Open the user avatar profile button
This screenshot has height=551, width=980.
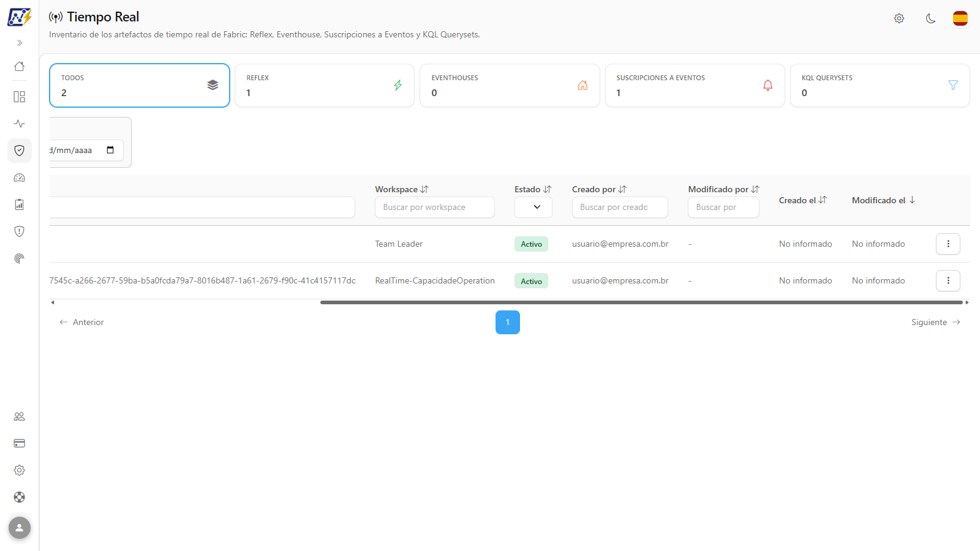pyautogui.click(x=20, y=528)
